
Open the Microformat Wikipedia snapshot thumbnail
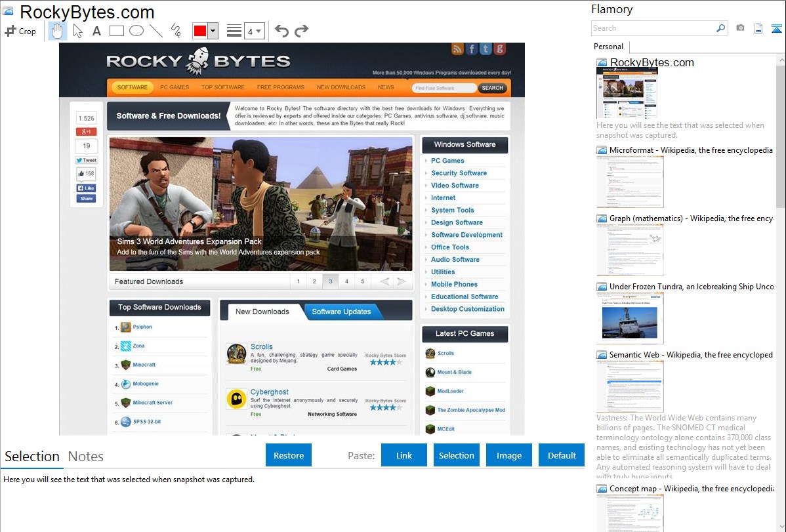point(630,182)
